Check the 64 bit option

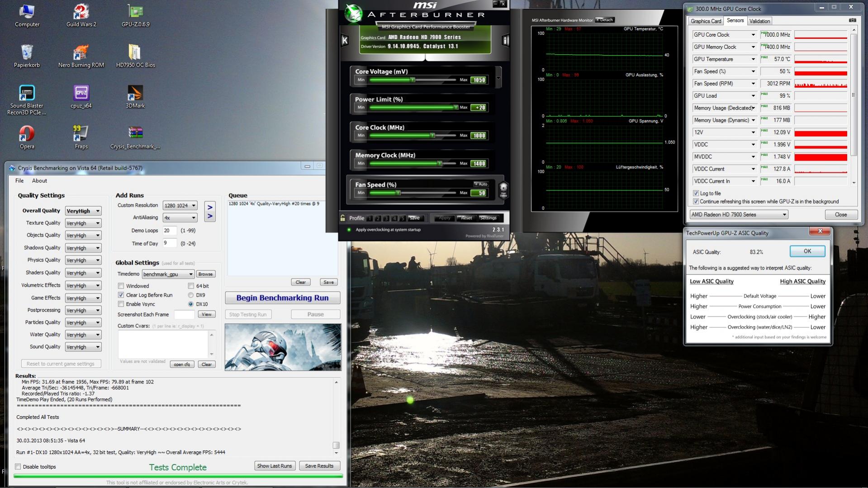pos(191,286)
